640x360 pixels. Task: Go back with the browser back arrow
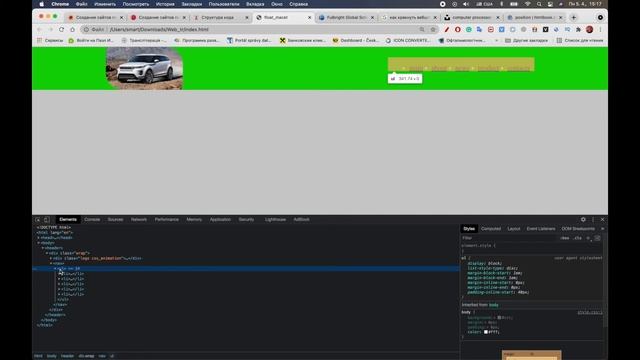40,29
